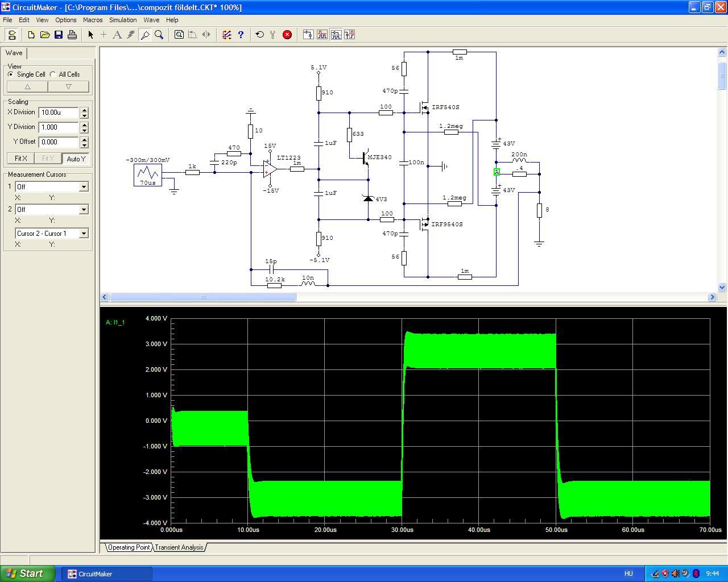Open the Wave menu
Image resolution: width=728 pixels, height=582 pixels.
[x=151, y=20]
